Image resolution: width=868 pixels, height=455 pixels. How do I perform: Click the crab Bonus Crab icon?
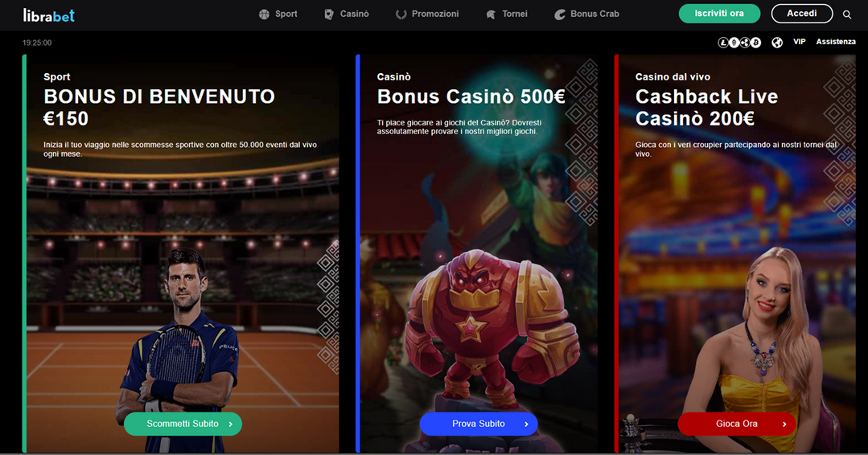560,14
